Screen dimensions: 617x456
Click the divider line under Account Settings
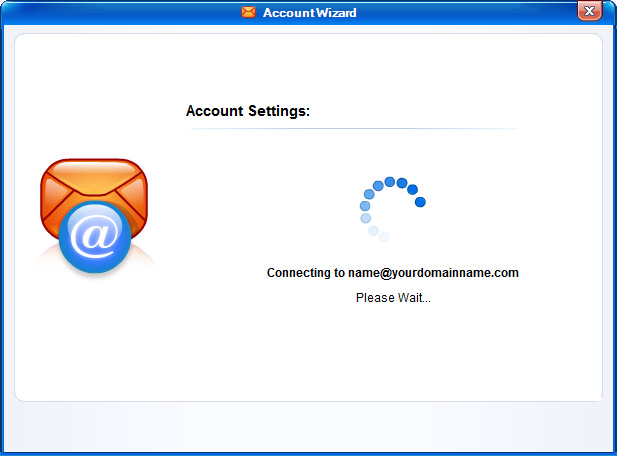click(352, 129)
